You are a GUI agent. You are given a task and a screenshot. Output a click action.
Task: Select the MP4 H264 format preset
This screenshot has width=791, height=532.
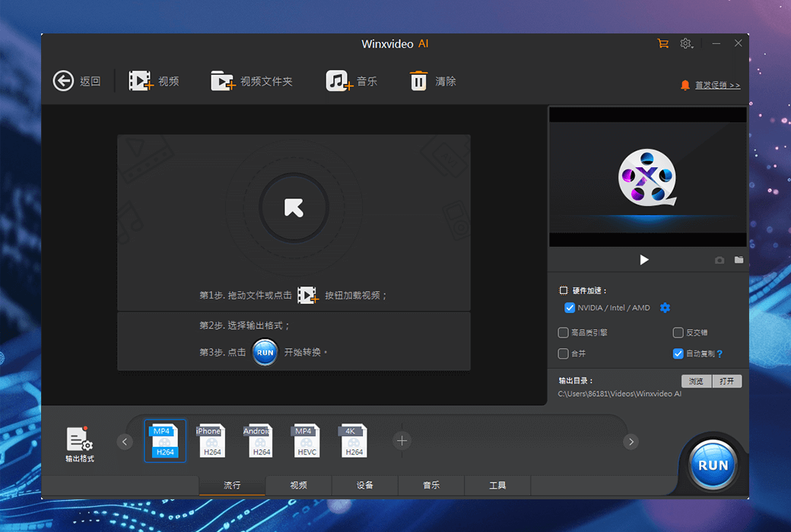coord(165,441)
